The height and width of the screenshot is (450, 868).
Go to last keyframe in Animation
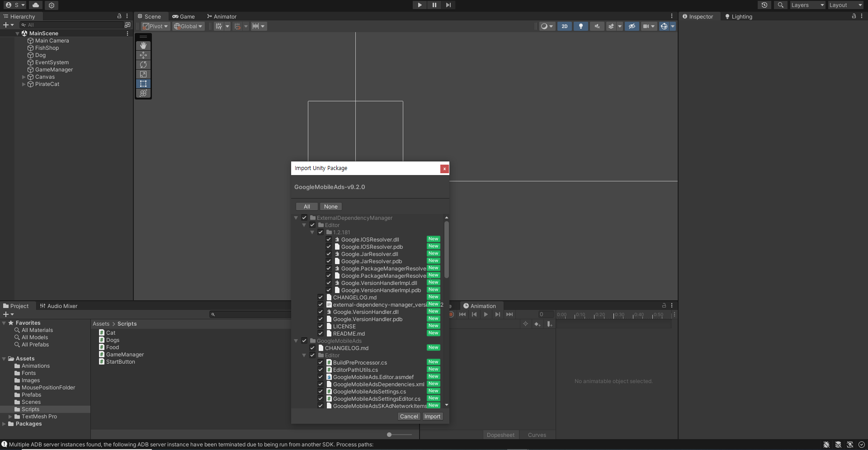[x=509, y=314]
